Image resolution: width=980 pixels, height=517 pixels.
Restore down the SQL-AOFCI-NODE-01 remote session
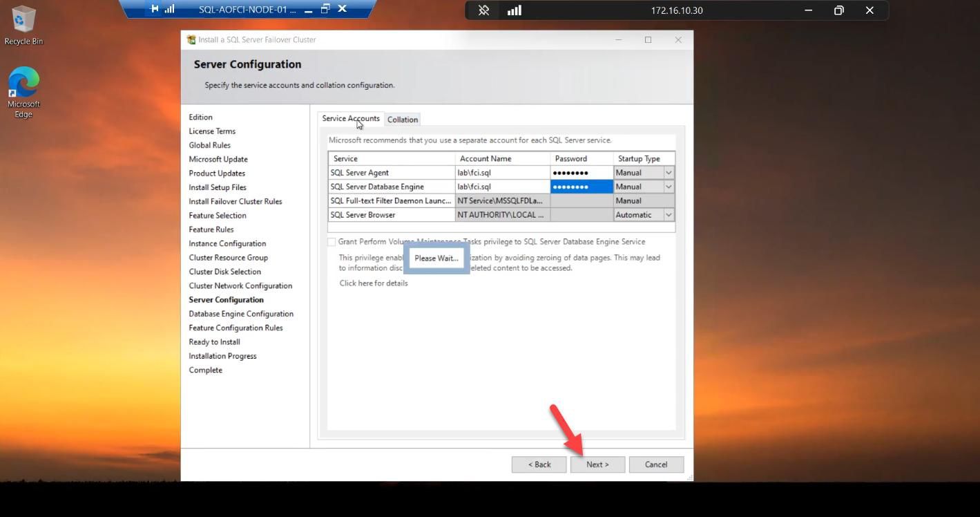pyautogui.click(x=325, y=9)
